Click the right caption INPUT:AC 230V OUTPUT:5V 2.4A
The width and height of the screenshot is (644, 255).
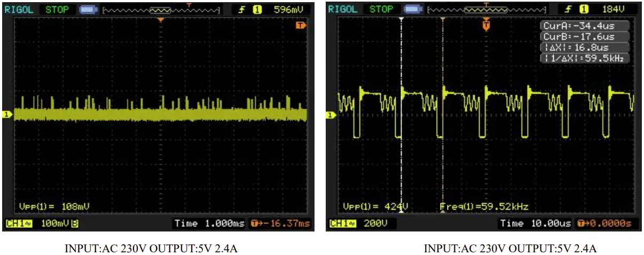point(511,249)
